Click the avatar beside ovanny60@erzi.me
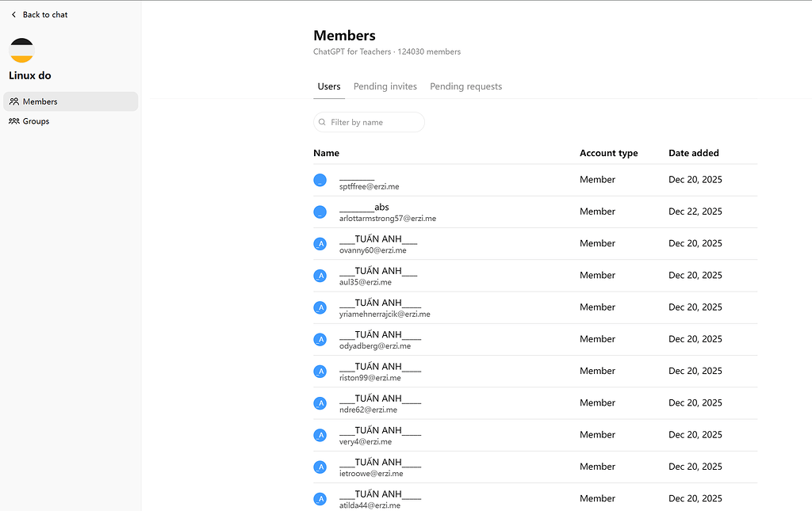This screenshot has height=511, width=812. [320, 243]
